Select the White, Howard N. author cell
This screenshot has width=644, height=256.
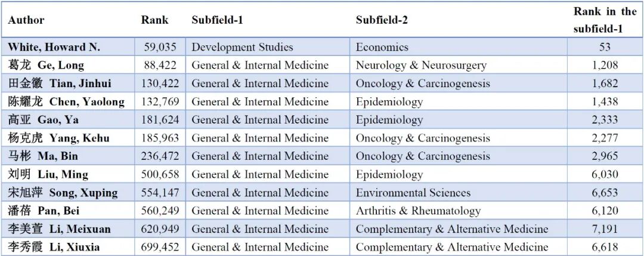point(54,47)
